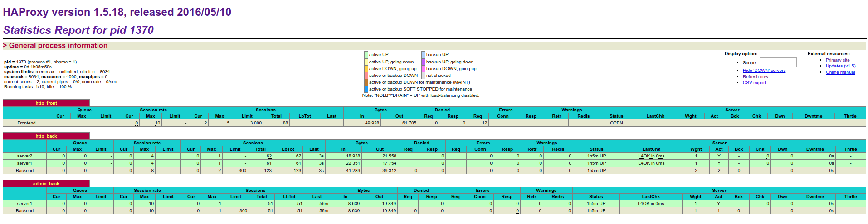The image size is (868, 224).
Task: Click the 'backup UP' legend color swatch
Action: tap(423, 55)
